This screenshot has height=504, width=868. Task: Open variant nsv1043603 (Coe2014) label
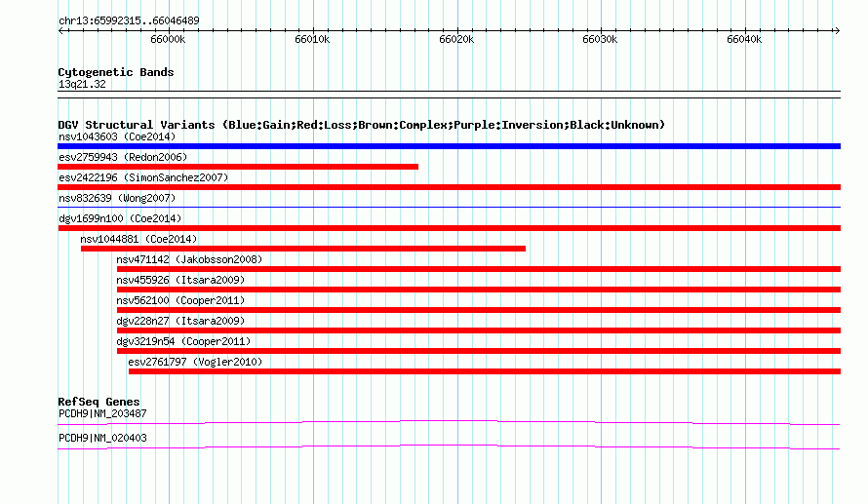tap(117, 136)
